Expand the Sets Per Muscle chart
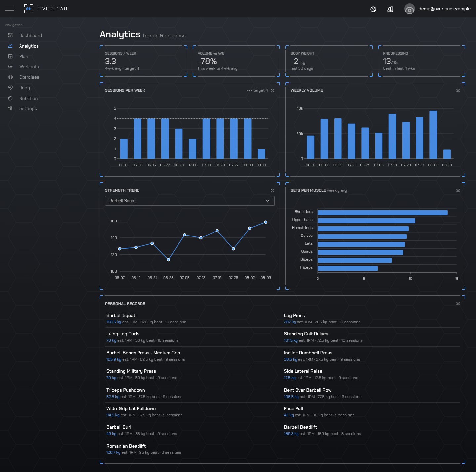 458,191
